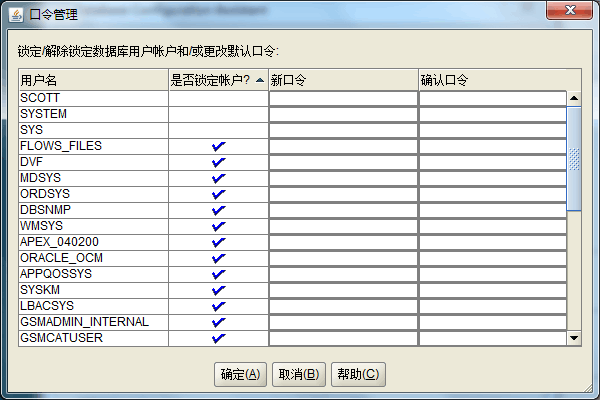Select the APPQOSSYS username cell
The width and height of the screenshot is (600, 410).
pos(93,274)
